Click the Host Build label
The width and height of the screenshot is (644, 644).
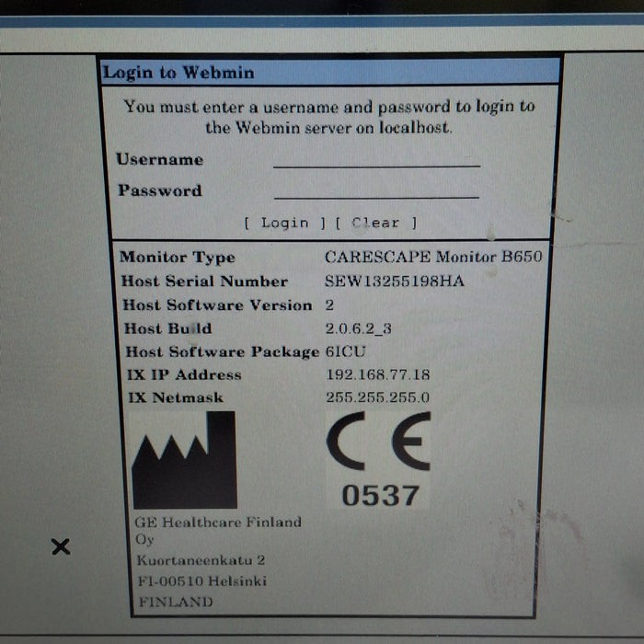coord(168,328)
